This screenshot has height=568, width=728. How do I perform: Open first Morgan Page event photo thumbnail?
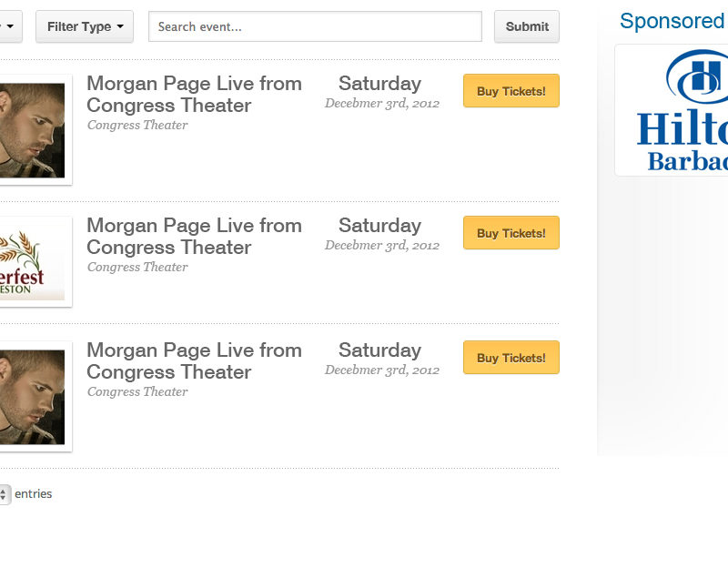click(x=33, y=130)
